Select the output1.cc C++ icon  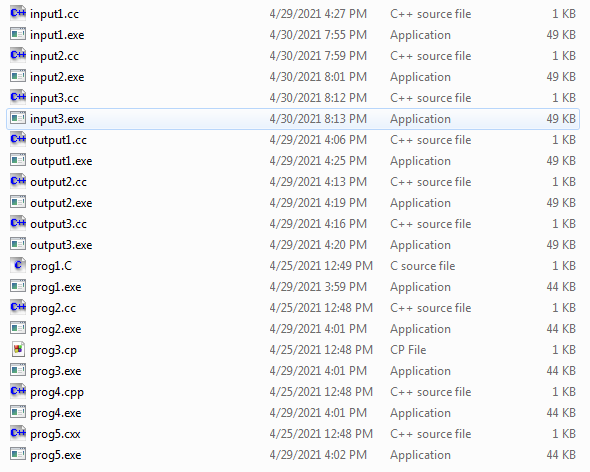pyautogui.click(x=18, y=139)
